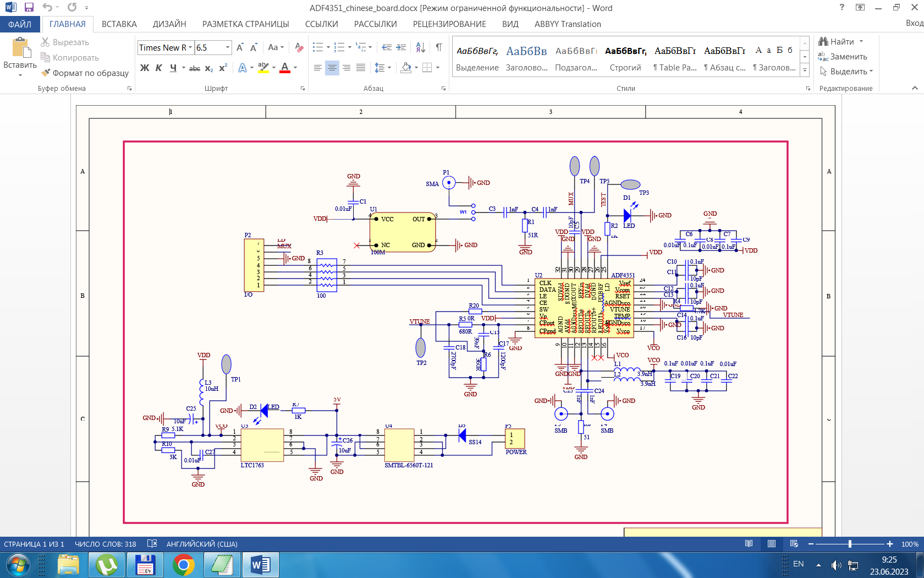Open the shading paint bucket icon
The image size is (924, 578).
[x=406, y=68]
